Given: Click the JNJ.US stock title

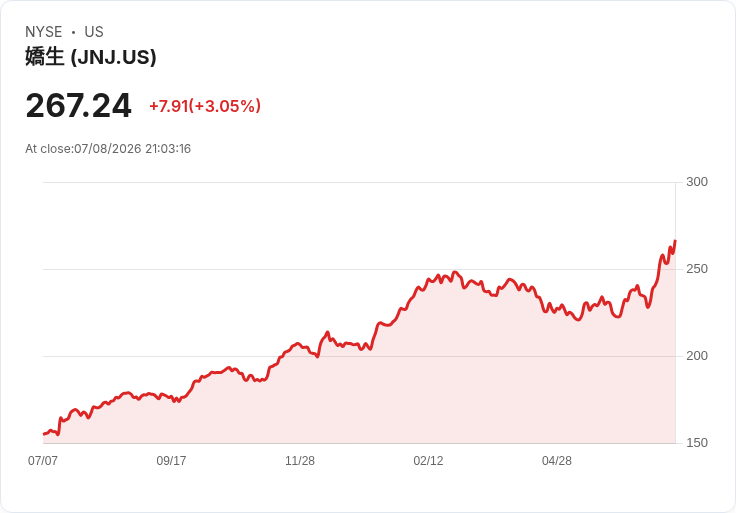Looking at the screenshot, I should click(x=91, y=57).
